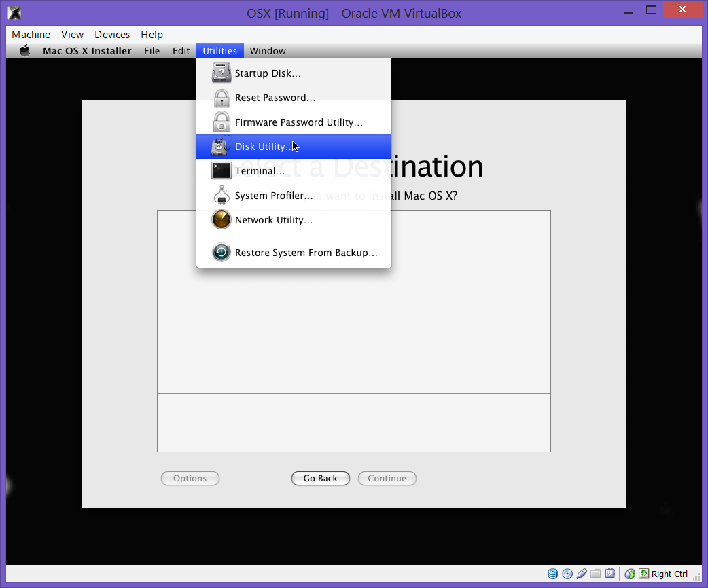Launch Disk Utility… from the menu
Image resolution: width=708 pixels, height=588 pixels.
294,146
